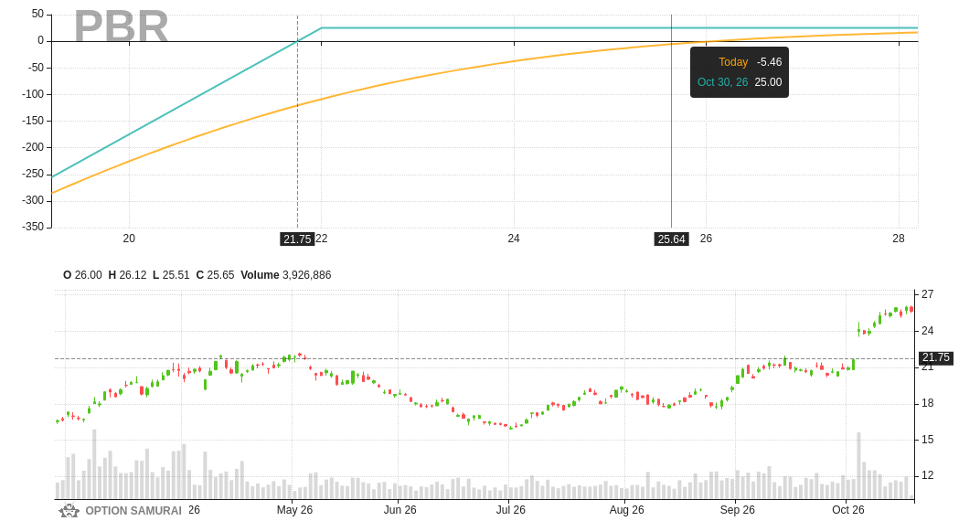Image resolution: width=980 pixels, height=521 pixels.
Task: Click the Sep 26 date axis label
Action: tap(738, 510)
